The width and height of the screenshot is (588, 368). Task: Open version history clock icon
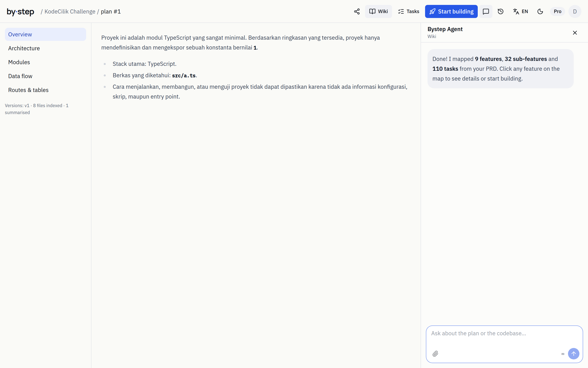(x=501, y=11)
